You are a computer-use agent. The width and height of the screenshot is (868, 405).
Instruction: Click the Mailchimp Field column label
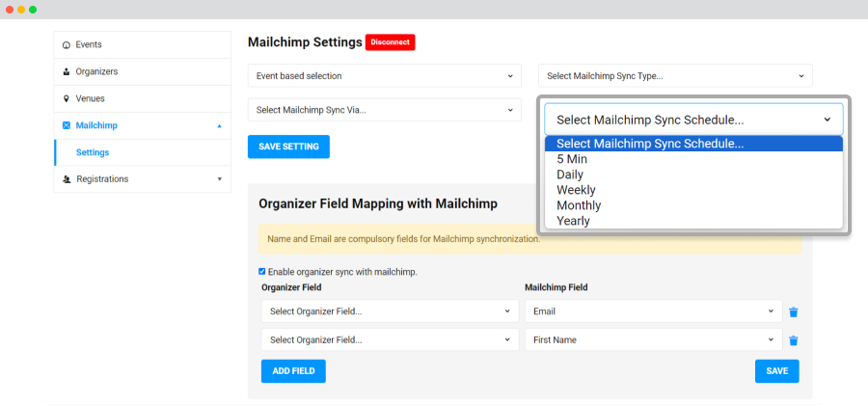pyautogui.click(x=556, y=287)
